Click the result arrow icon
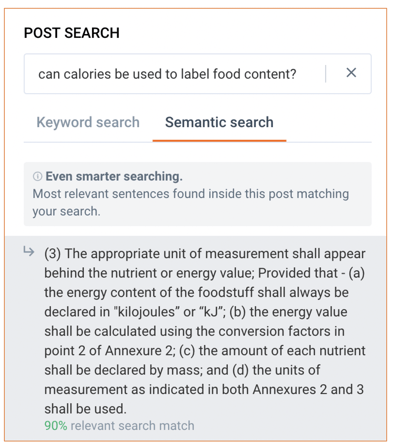Screen dimensions: 395x447 point(29,251)
